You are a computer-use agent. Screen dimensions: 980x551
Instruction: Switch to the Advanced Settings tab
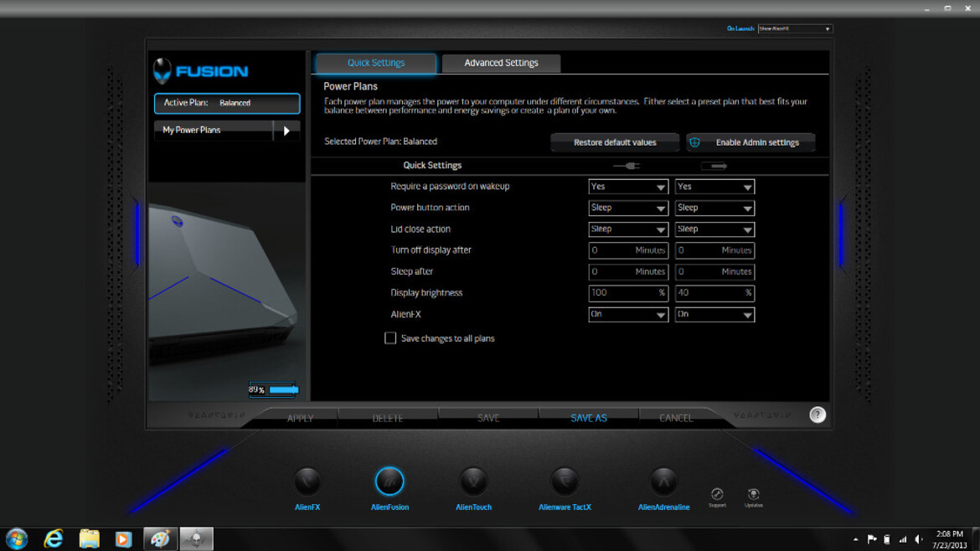(501, 63)
